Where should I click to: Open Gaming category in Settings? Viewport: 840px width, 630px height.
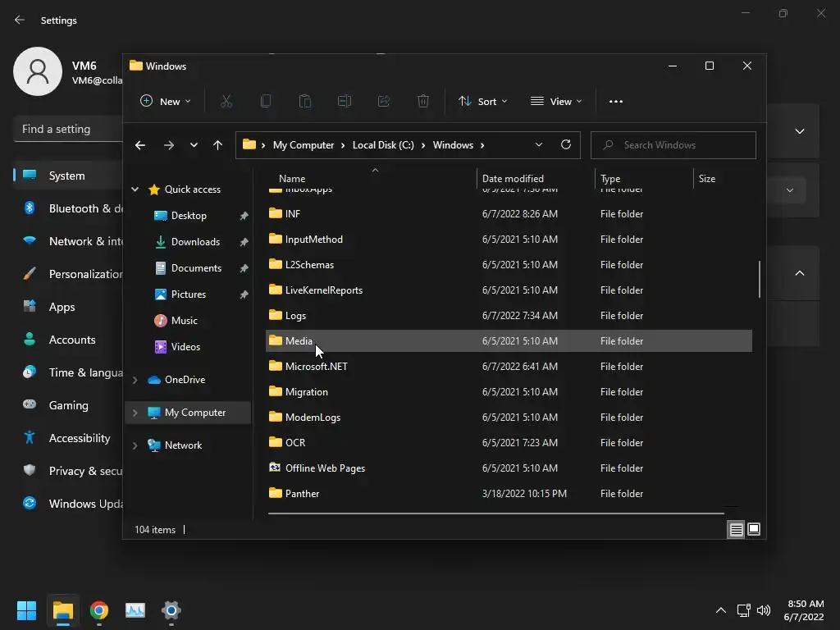69,405
